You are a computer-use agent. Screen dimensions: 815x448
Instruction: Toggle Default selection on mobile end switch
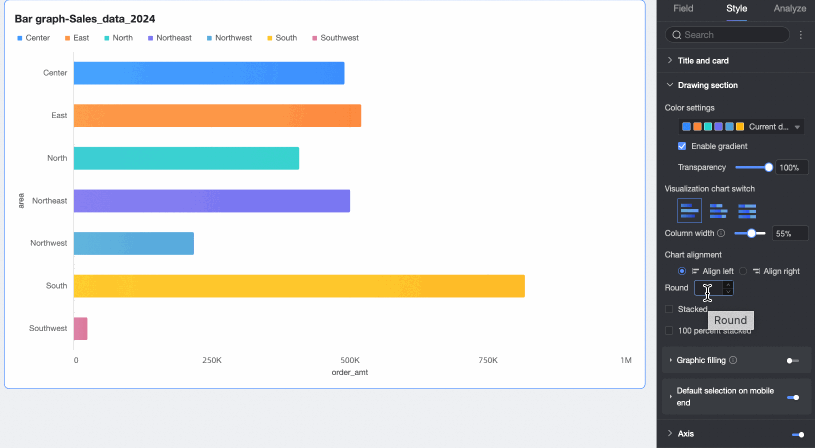coord(793,398)
